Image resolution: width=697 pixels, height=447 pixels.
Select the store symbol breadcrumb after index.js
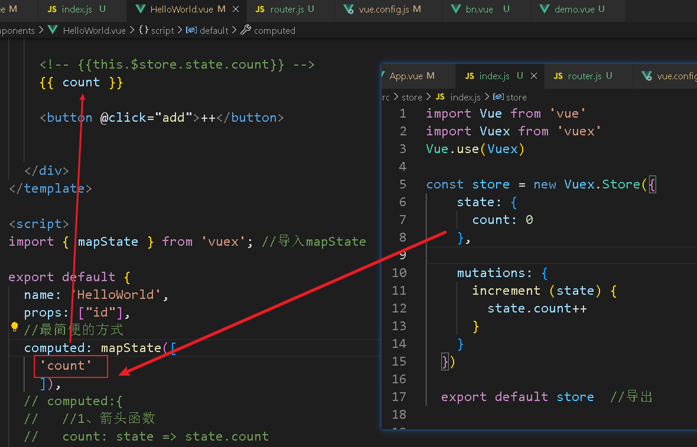pyautogui.click(x=516, y=97)
